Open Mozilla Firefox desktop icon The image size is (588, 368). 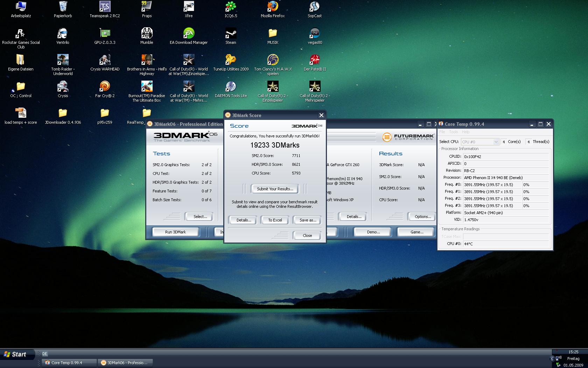click(273, 9)
